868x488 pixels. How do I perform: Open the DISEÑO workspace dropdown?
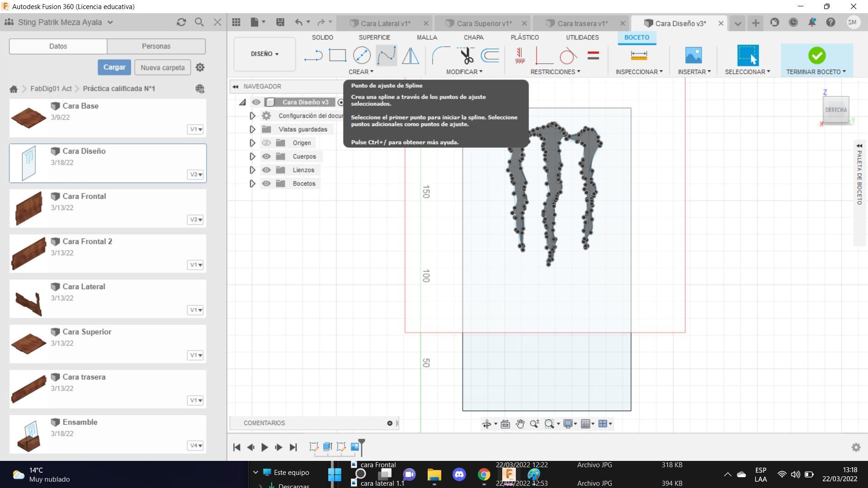coord(264,54)
